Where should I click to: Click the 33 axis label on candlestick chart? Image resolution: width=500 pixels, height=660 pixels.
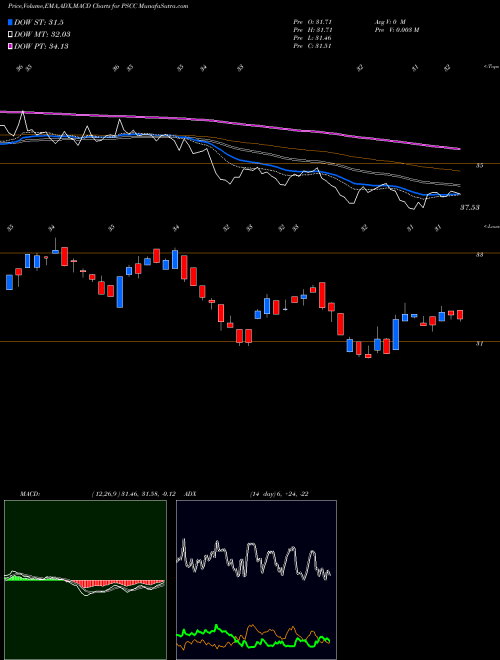tap(479, 255)
